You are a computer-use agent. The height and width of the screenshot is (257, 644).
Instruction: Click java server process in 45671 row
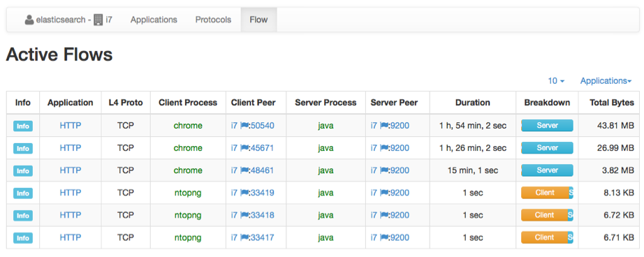pyautogui.click(x=325, y=148)
